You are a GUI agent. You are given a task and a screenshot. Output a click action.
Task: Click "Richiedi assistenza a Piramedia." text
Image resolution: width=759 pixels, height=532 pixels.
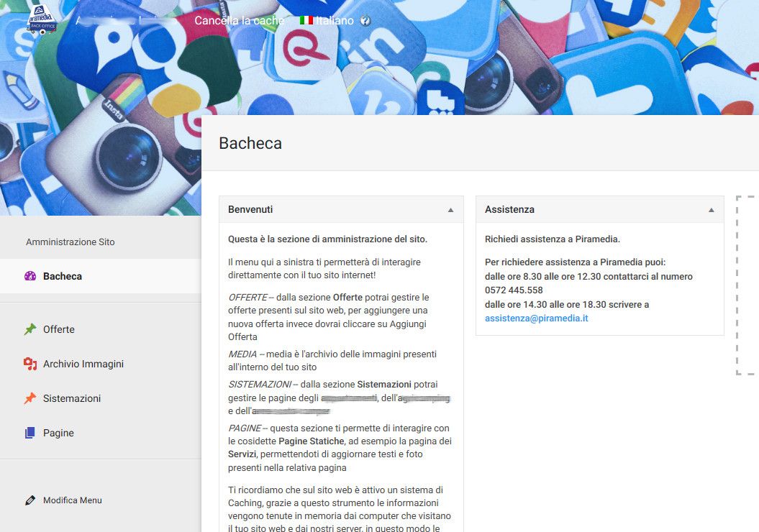pos(553,239)
